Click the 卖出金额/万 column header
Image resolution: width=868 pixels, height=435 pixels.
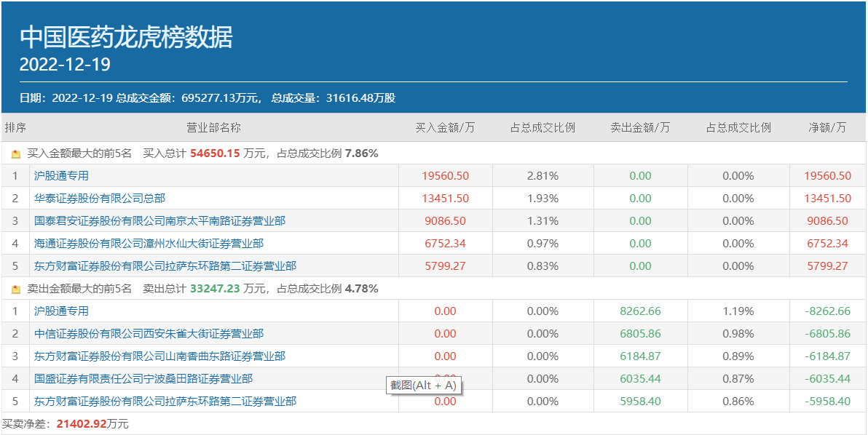point(640,128)
